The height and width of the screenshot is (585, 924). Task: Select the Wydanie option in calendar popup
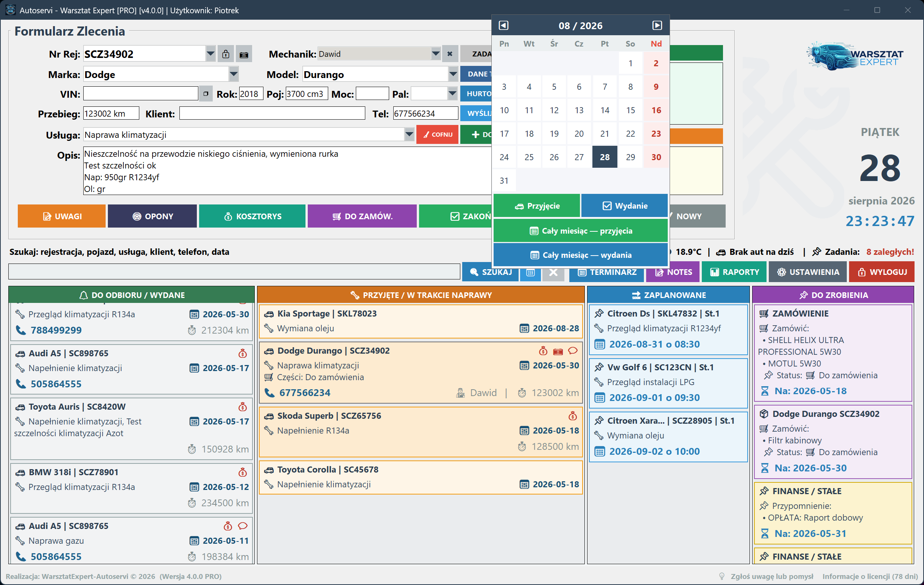[x=624, y=206]
